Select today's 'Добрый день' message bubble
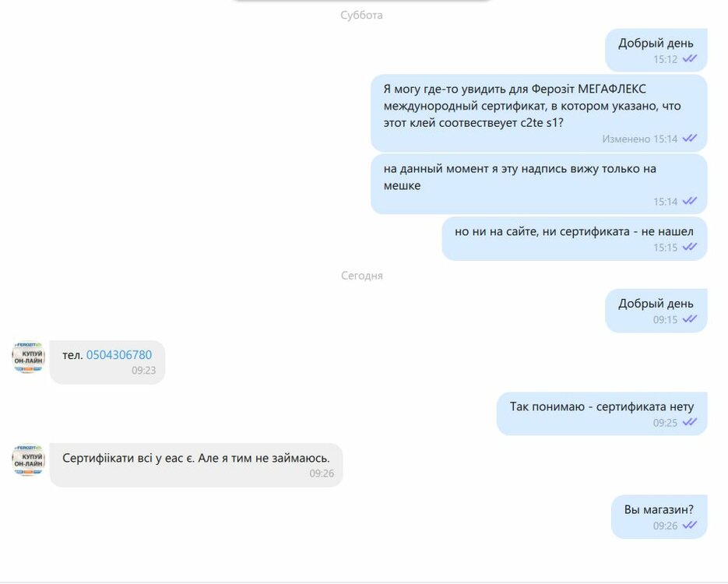This screenshot has height=584, width=728. coord(656,311)
